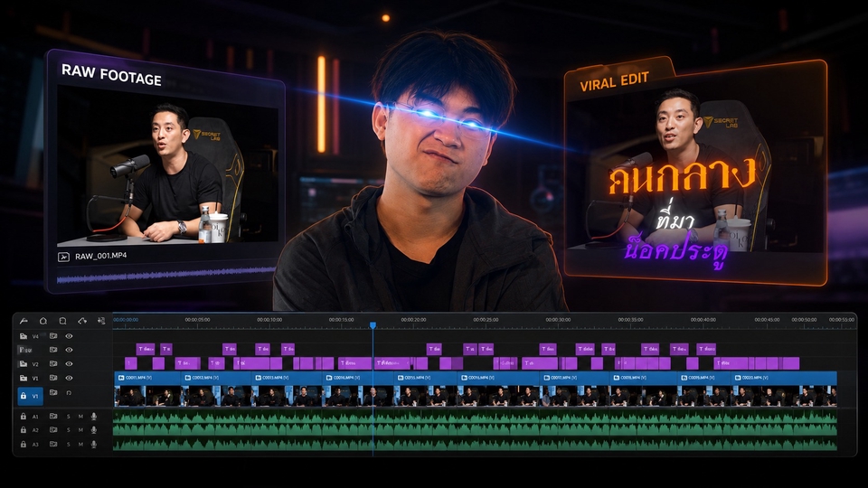Click the A1 track microphone icon

93,416
